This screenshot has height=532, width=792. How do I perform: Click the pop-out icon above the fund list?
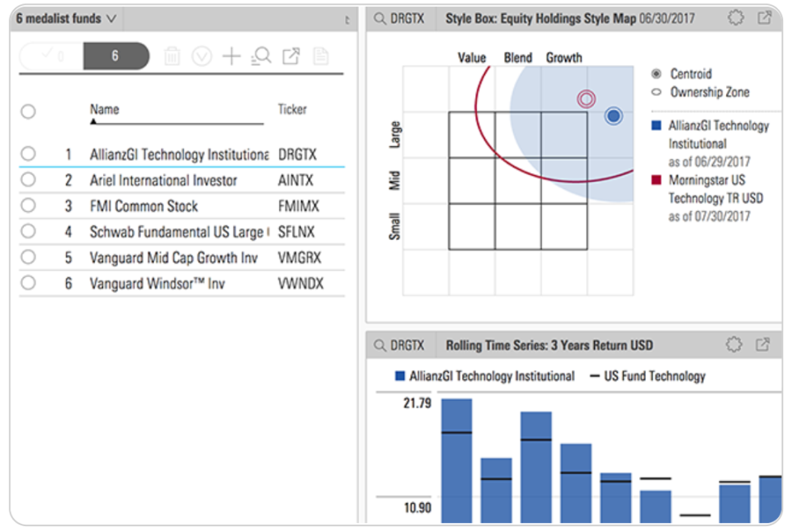(x=290, y=55)
